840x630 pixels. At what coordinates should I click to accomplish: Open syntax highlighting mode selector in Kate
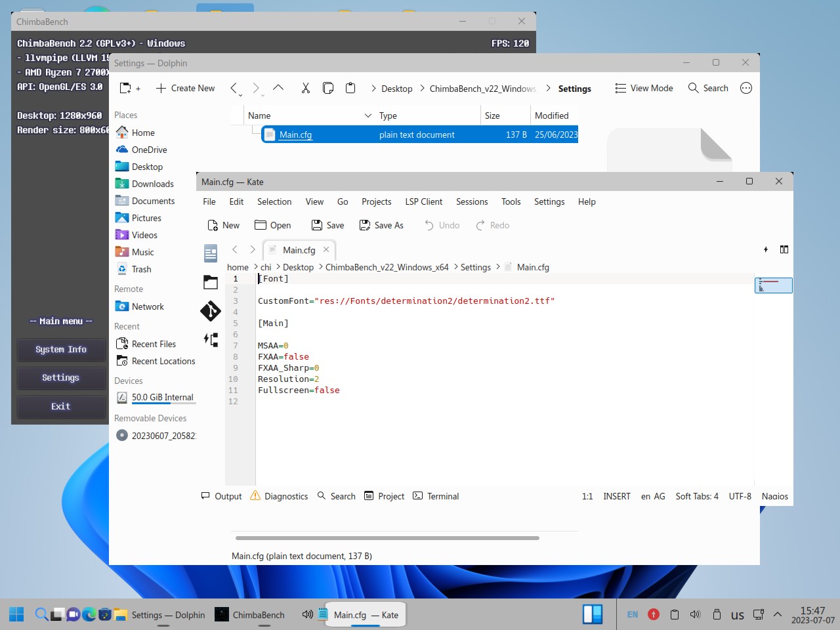(775, 496)
